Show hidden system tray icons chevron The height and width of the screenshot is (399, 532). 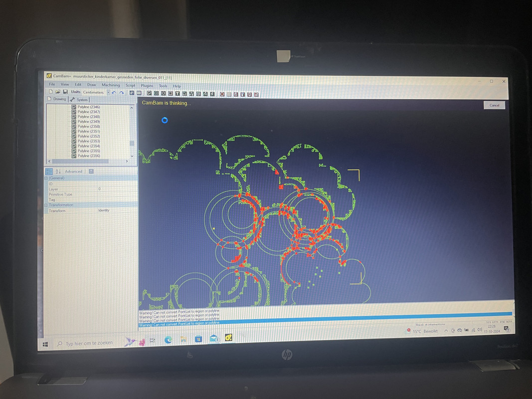pyautogui.click(x=446, y=331)
